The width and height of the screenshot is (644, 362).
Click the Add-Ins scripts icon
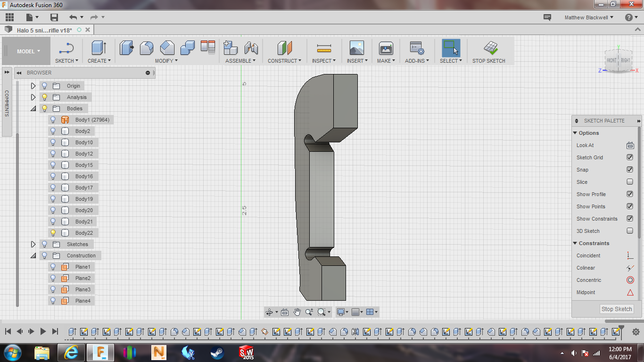pyautogui.click(x=417, y=48)
